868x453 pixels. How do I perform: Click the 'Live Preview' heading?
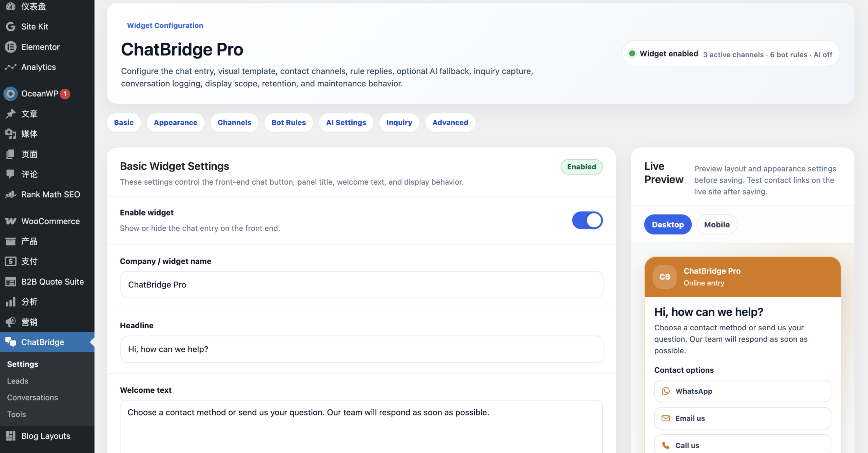pyautogui.click(x=664, y=173)
